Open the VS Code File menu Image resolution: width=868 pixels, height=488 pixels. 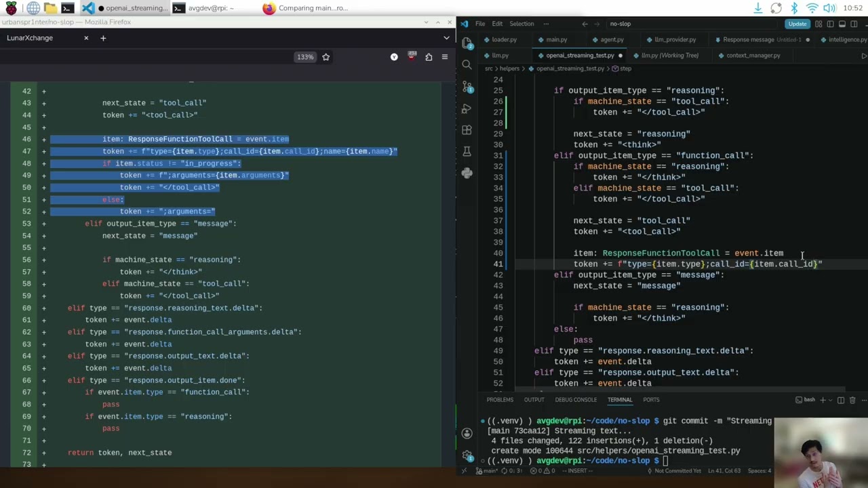click(479, 24)
